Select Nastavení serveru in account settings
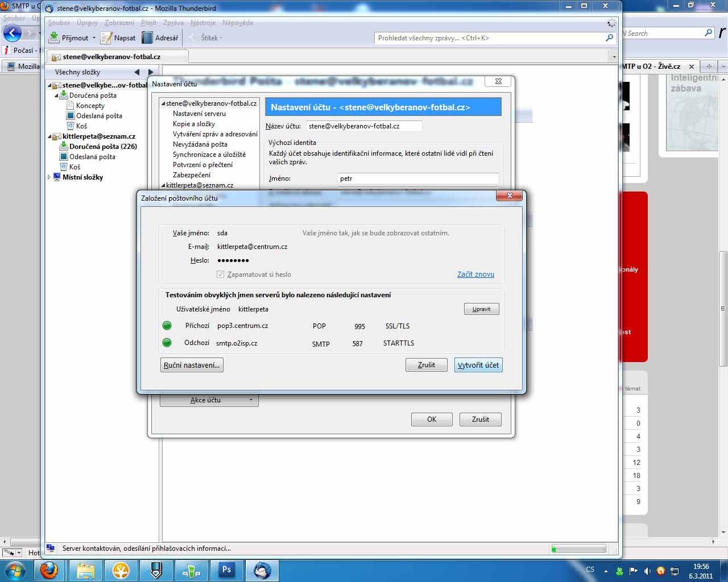 point(199,114)
